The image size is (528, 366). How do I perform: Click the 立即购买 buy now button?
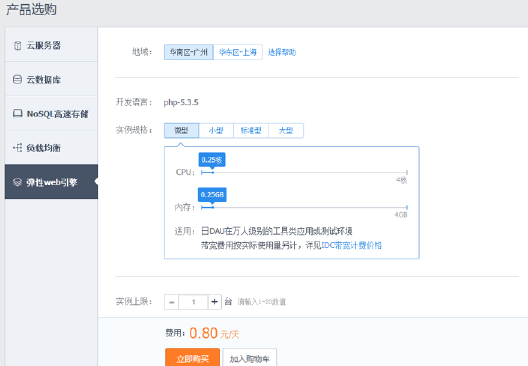point(193,358)
